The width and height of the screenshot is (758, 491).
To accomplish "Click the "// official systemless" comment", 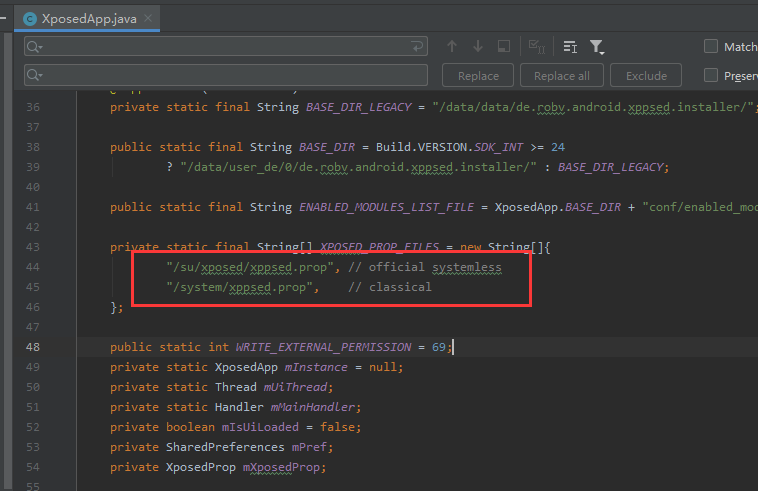I will pyautogui.click(x=425, y=267).
